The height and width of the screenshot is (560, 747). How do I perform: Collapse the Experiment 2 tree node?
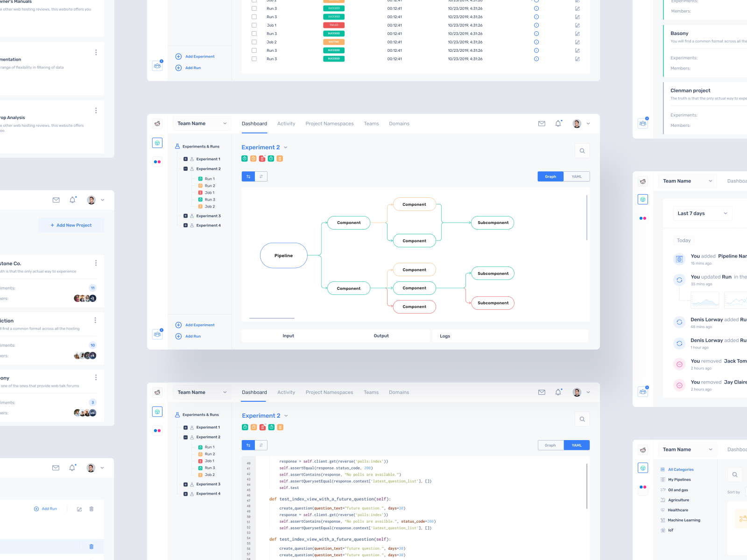pos(185,168)
